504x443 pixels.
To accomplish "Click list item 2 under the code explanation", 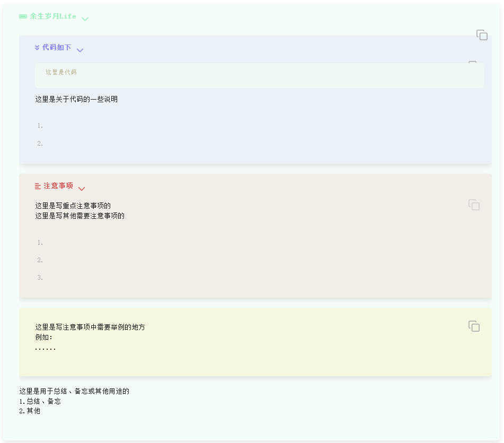I will click(40, 144).
